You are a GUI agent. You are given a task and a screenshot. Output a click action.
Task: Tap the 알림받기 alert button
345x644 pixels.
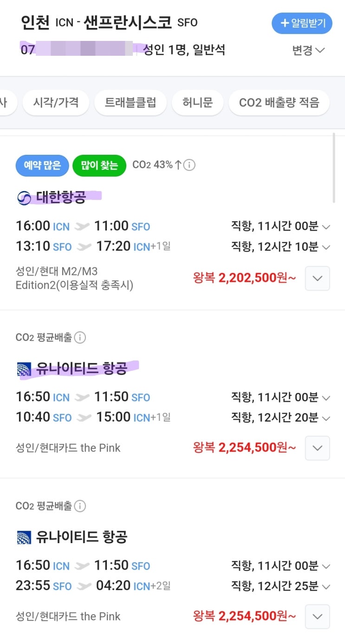(x=302, y=23)
